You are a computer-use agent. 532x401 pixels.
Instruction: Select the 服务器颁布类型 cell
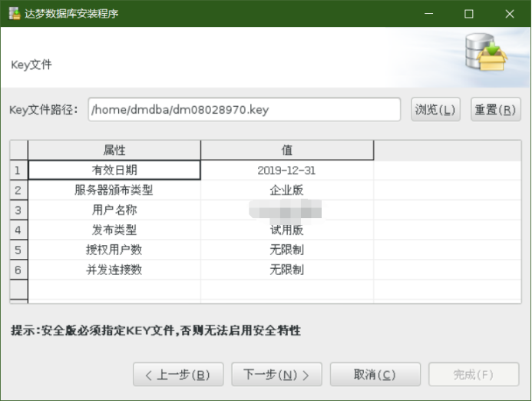point(114,191)
